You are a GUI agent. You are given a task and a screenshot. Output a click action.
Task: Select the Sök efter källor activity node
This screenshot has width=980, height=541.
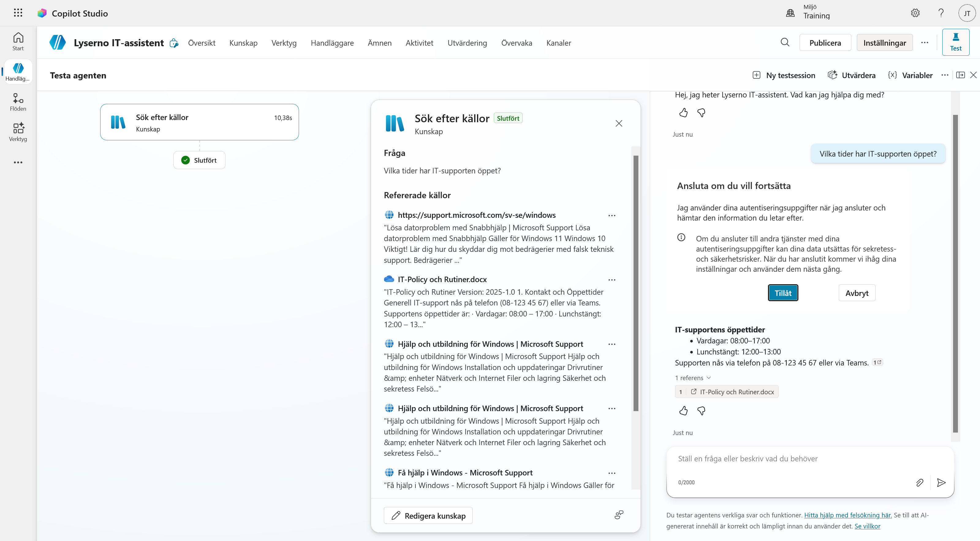pyautogui.click(x=199, y=122)
